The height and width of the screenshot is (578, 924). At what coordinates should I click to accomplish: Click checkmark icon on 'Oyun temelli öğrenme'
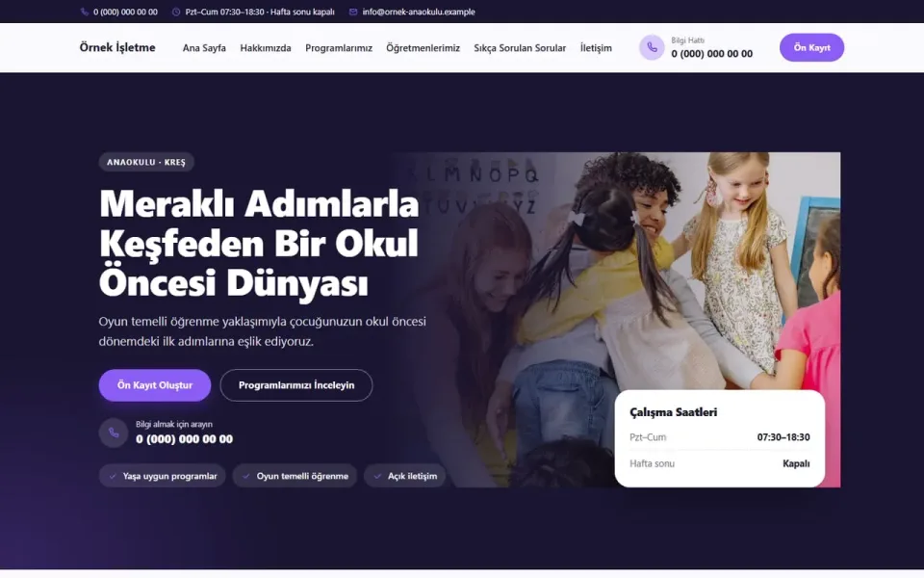click(x=246, y=476)
